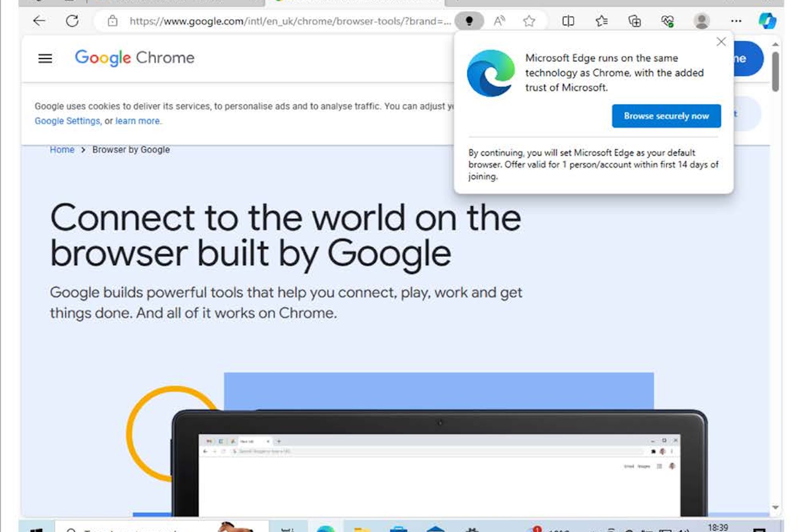The height and width of the screenshot is (532, 798).
Task: Reload the current page
Action: [x=72, y=21]
